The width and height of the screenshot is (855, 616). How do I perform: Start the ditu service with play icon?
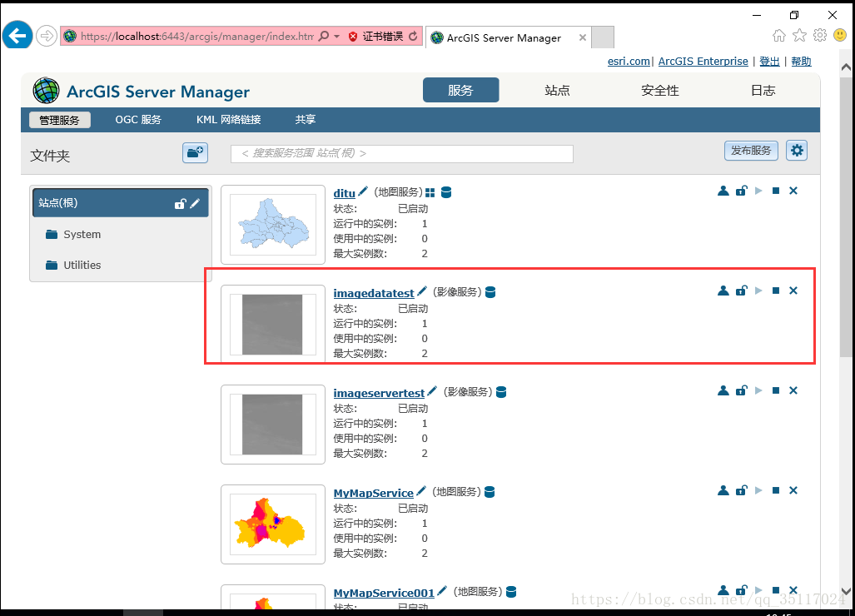(x=758, y=191)
